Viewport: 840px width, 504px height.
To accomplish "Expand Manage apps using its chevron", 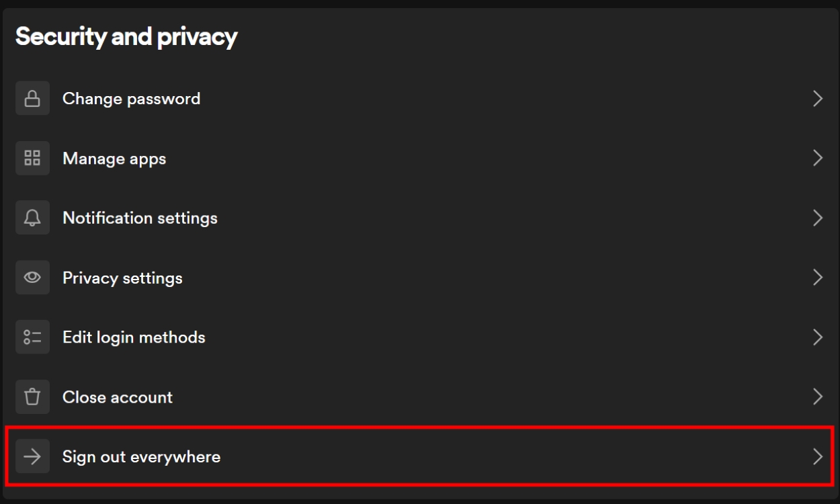I will tap(818, 158).
